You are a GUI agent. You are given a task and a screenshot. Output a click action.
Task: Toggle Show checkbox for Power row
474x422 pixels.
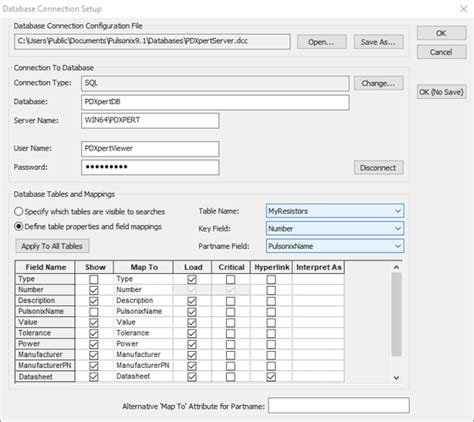tap(94, 344)
